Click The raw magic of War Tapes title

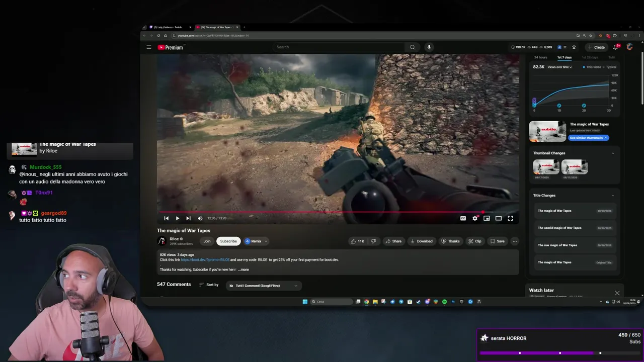[557, 245]
